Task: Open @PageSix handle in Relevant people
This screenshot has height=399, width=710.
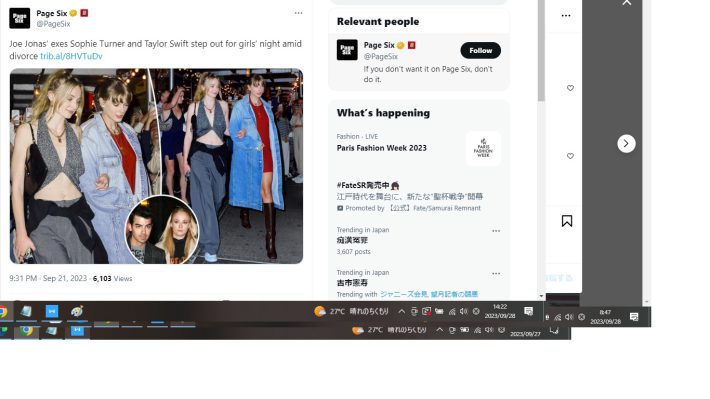Action: point(381,57)
